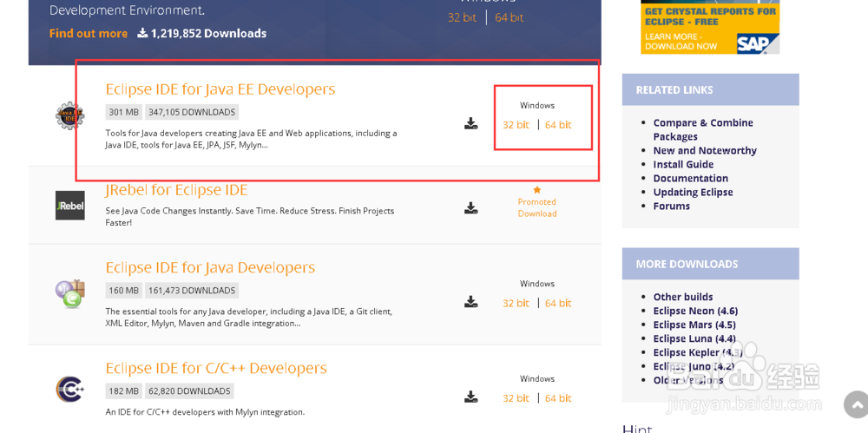Click the 160 MB size badge
The width and height of the screenshot is (868, 433).
(x=123, y=290)
